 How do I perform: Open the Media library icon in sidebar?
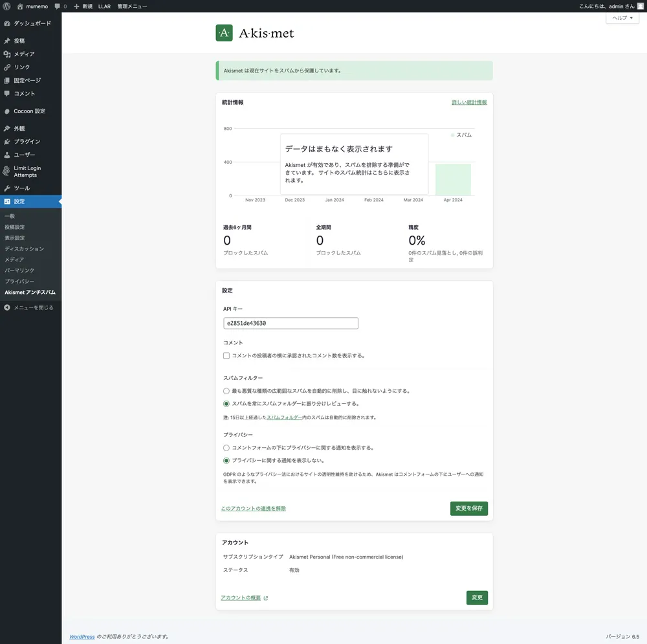tap(7, 54)
